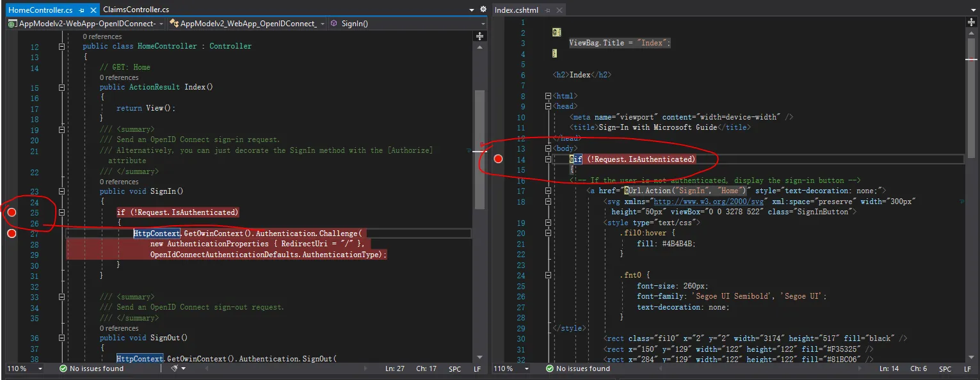Open the 110 % zoom dropdown in left editor

pos(40,368)
